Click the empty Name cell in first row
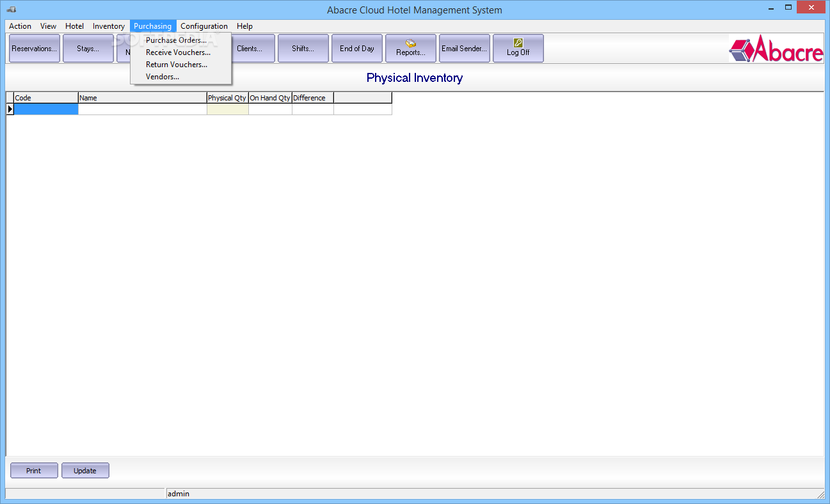The width and height of the screenshot is (830, 504). pos(143,109)
